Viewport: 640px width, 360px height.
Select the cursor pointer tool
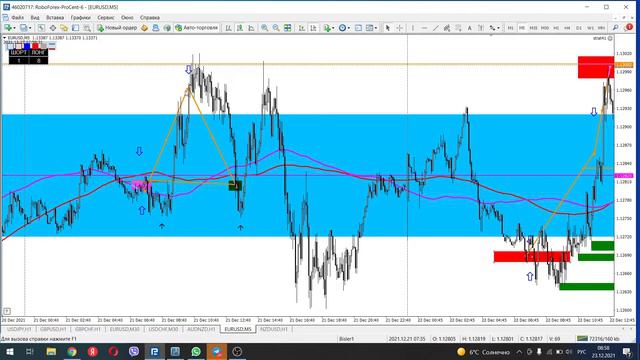coord(387,28)
